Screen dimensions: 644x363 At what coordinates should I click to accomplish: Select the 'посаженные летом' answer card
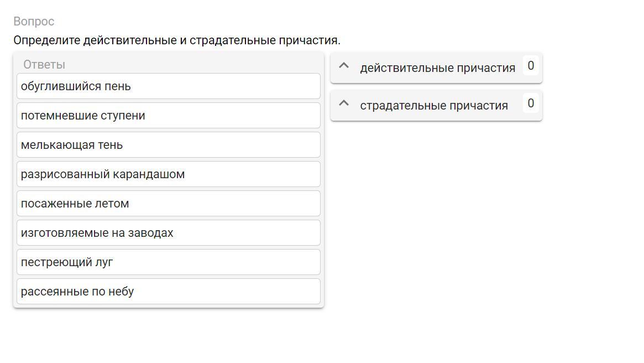pyautogui.click(x=168, y=204)
